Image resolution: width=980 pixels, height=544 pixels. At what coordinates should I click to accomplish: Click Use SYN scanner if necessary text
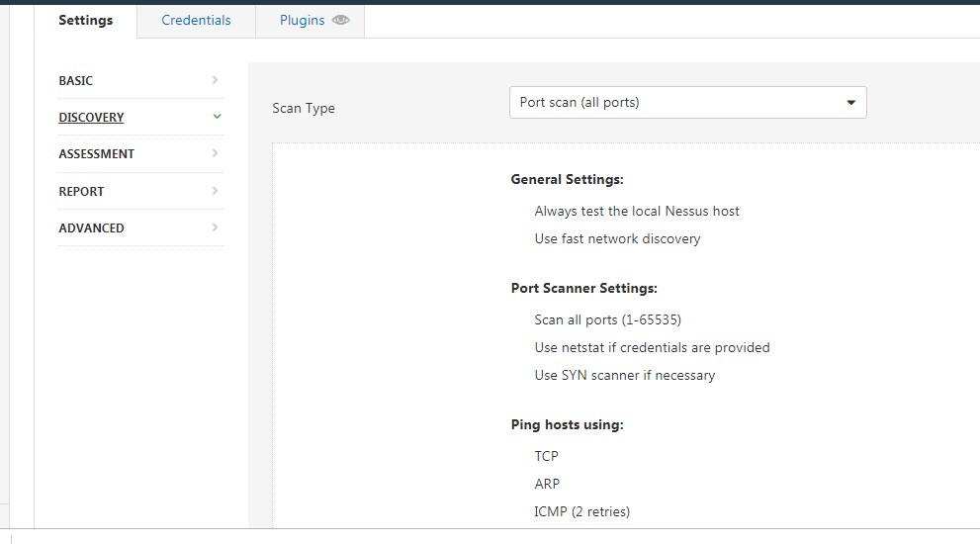pos(624,375)
